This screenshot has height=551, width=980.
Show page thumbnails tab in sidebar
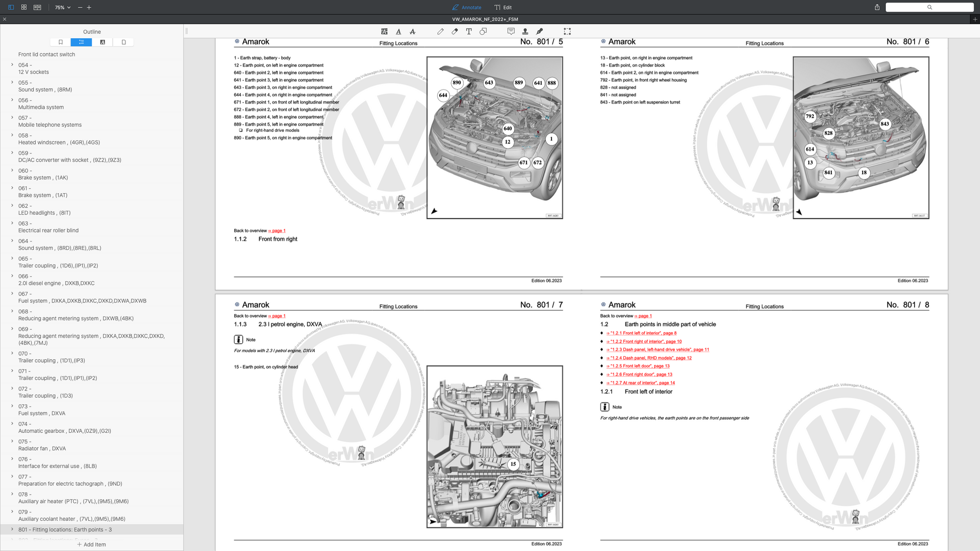click(123, 42)
